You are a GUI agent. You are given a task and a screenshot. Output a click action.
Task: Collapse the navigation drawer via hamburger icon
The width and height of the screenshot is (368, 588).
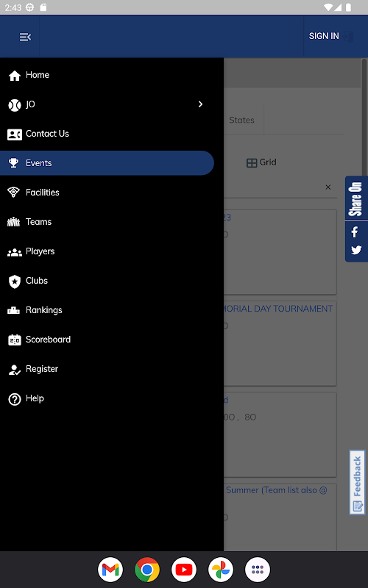coord(25,37)
